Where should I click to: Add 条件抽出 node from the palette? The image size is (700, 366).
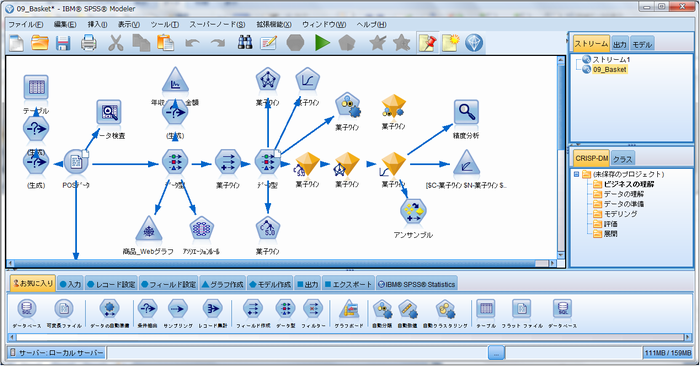pyautogui.click(x=147, y=308)
